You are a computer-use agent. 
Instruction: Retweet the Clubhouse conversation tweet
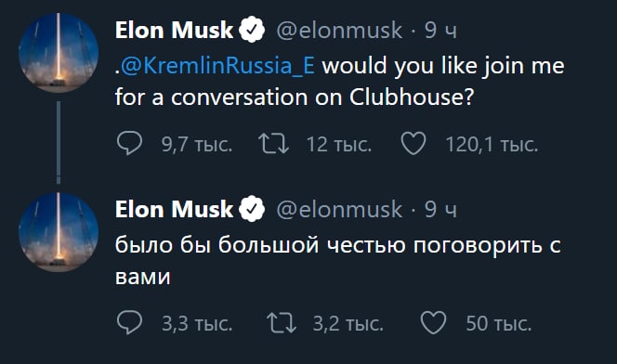273,144
